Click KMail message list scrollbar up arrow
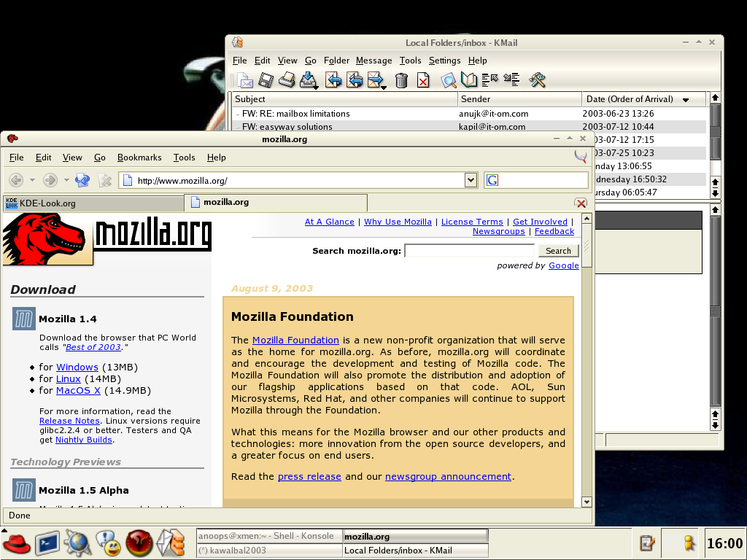 click(715, 98)
